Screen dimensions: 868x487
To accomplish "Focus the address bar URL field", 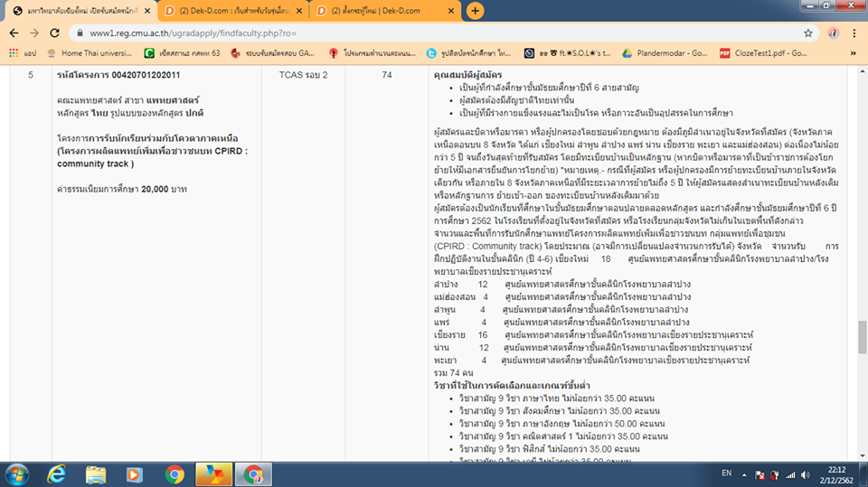I will tap(443, 33).
